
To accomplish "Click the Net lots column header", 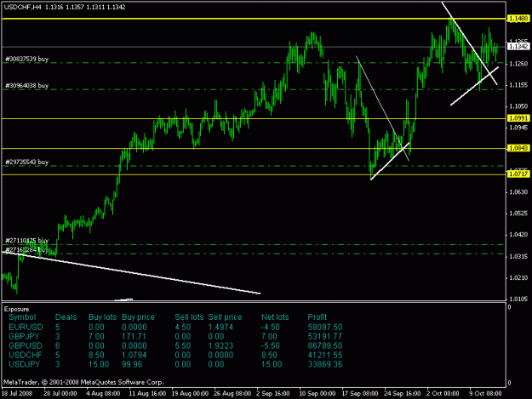I will pos(275,317).
